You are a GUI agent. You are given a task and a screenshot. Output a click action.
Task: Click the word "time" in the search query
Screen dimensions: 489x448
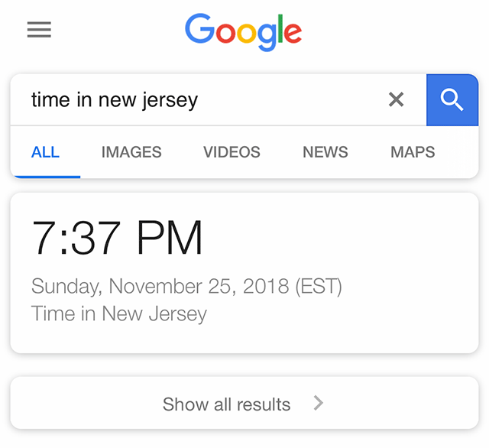point(50,99)
